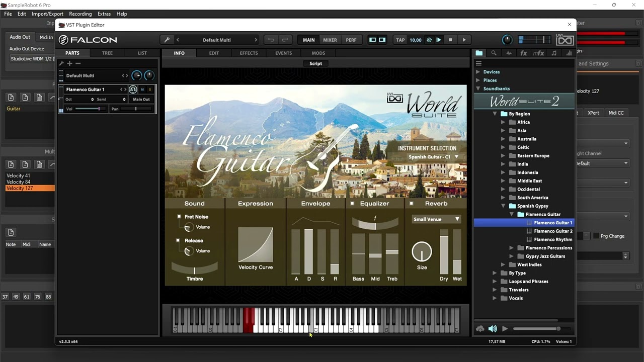
Task: Toggle the speaker auto-preview icon
Action: click(493, 329)
